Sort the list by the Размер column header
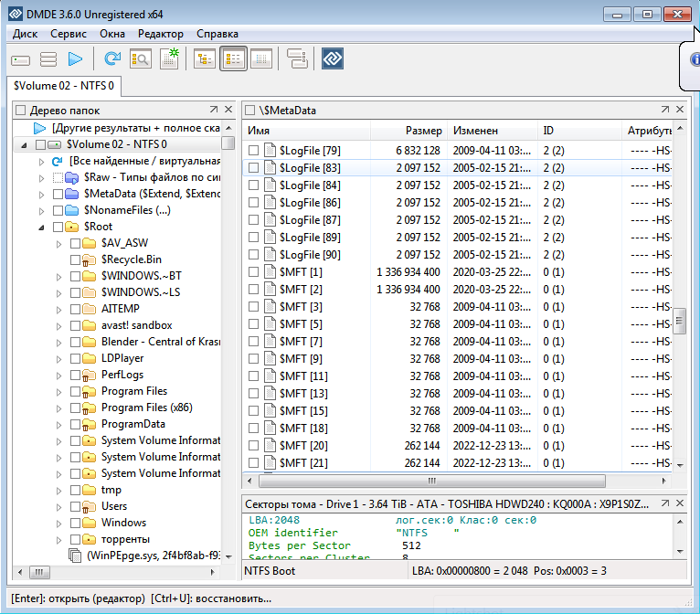Image resolution: width=700 pixels, height=614 pixels. tap(423, 131)
